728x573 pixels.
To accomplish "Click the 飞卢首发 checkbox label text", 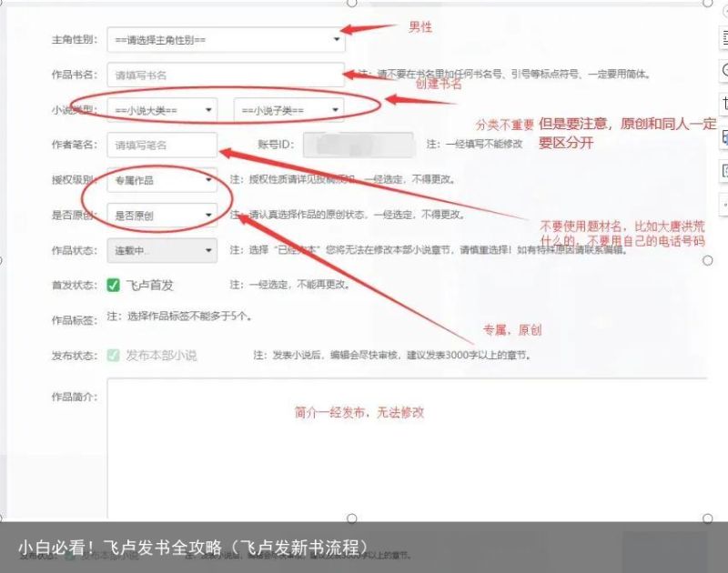I will pyautogui.click(x=149, y=286).
